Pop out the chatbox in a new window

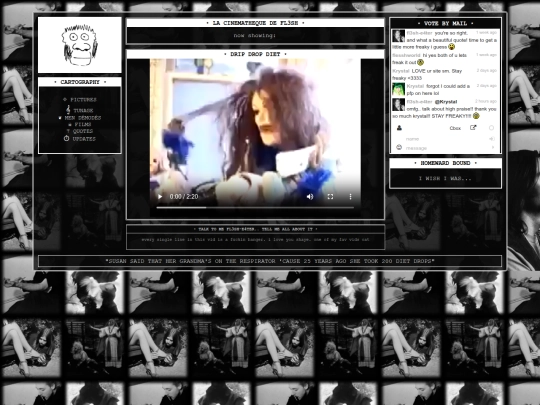click(x=473, y=128)
